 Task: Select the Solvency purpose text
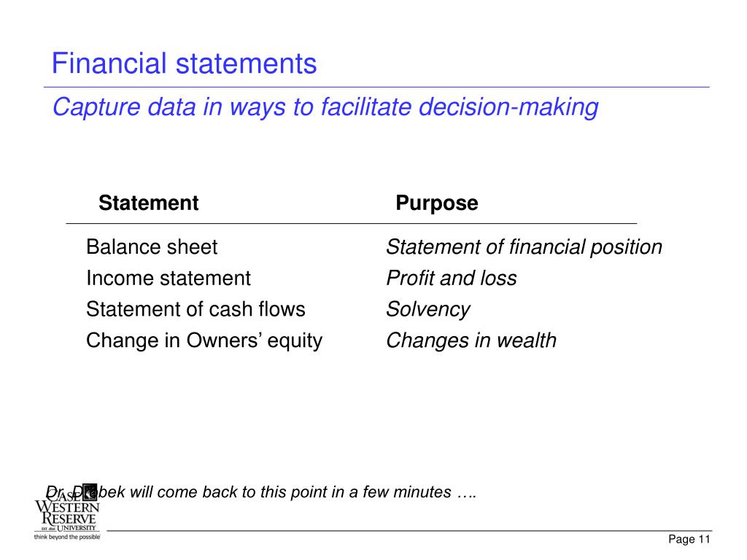pyautogui.click(x=427, y=310)
